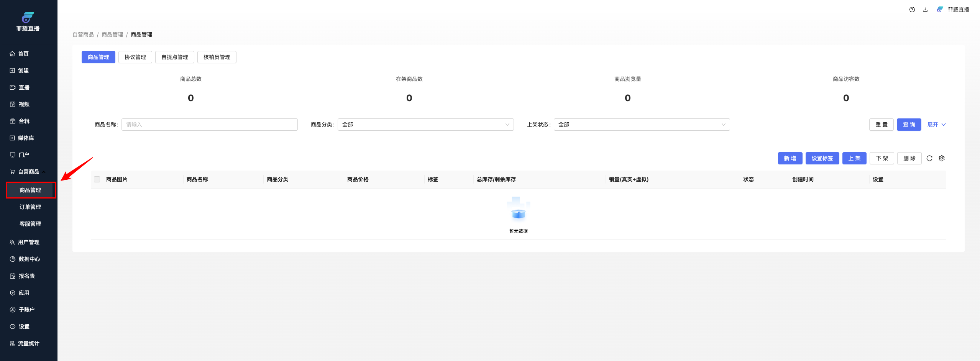Image resolution: width=980 pixels, height=361 pixels.
Task: Open 订单管理 in the sidebar submenu
Action: tap(30, 207)
